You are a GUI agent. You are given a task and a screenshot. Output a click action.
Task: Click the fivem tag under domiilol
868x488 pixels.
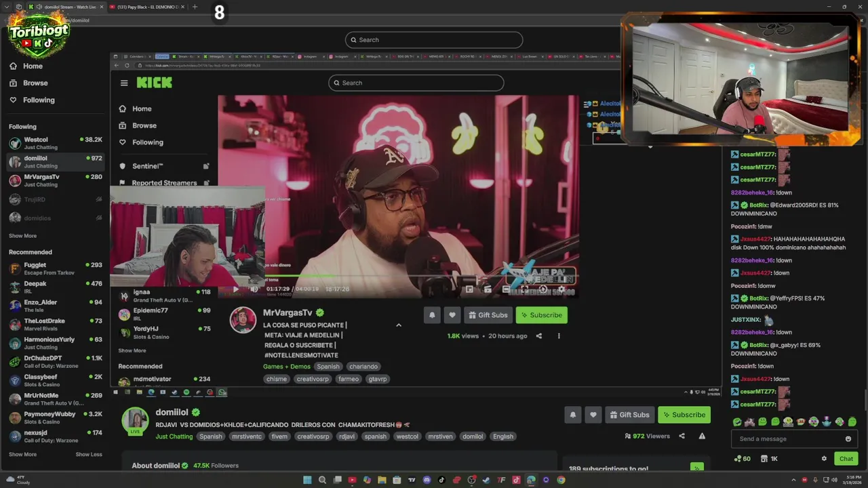pyautogui.click(x=279, y=436)
